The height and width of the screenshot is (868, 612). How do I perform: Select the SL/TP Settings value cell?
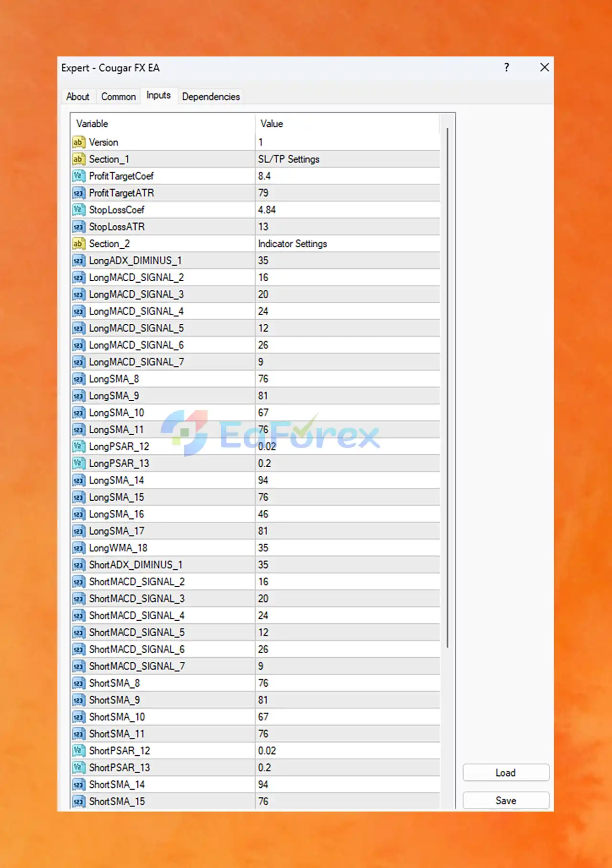click(x=348, y=159)
